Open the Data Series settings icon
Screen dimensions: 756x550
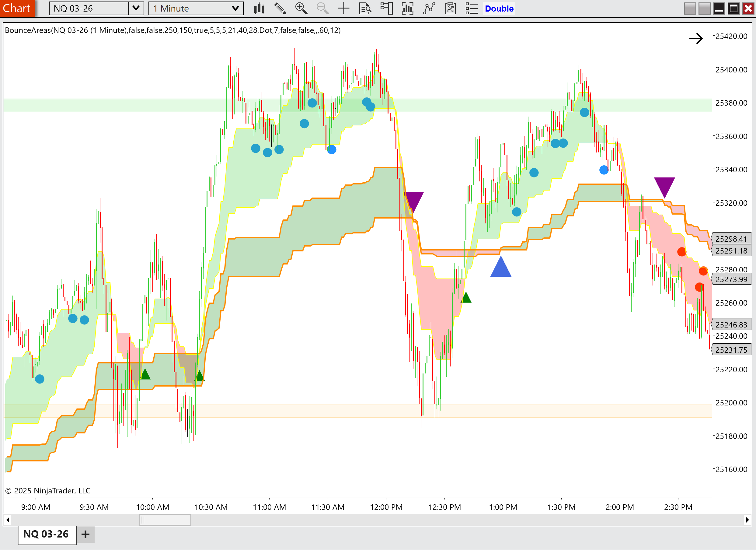pyautogui.click(x=407, y=8)
